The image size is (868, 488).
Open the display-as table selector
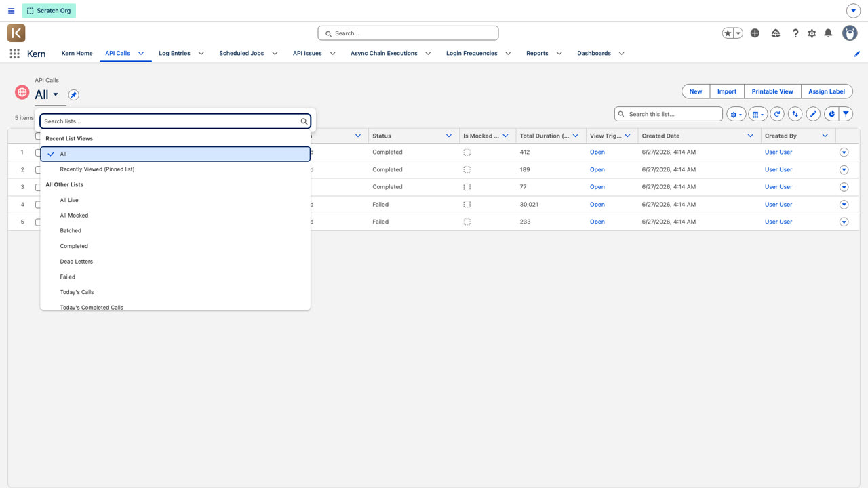(757, 114)
